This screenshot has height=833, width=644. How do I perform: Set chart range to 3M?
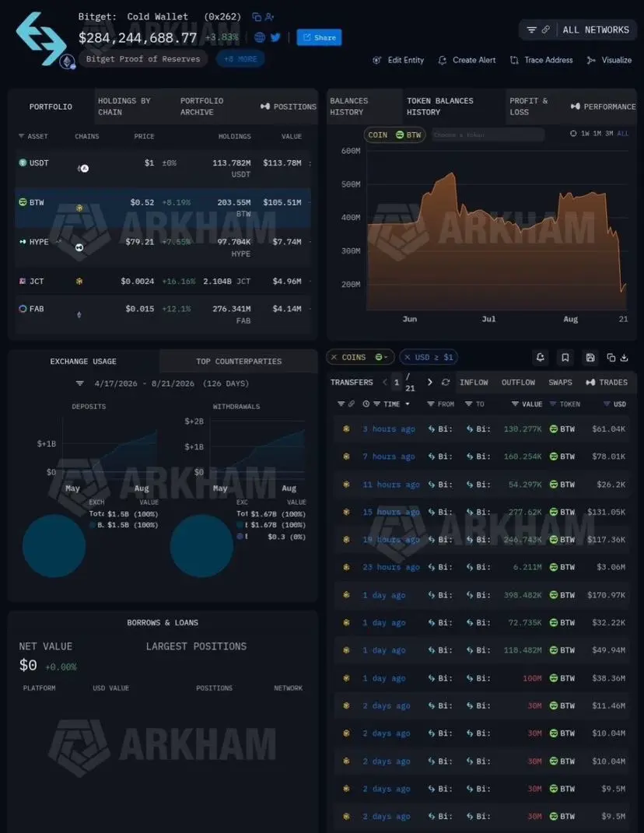point(609,133)
